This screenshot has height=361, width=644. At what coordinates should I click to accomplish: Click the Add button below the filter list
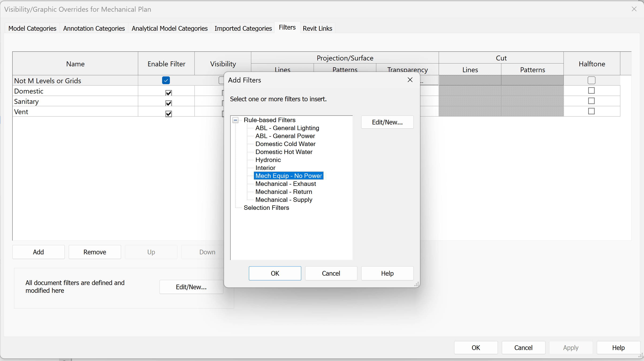pyautogui.click(x=38, y=252)
